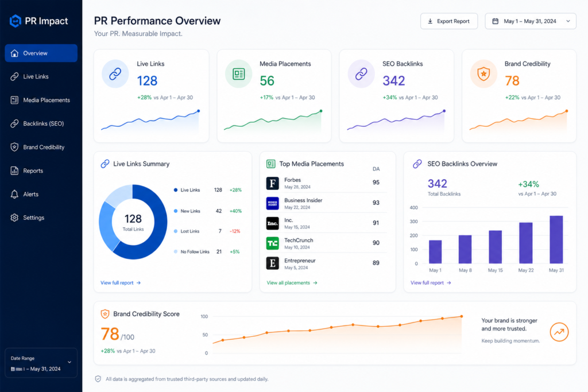Click the Business Insider logo icon
The image size is (588, 392).
273,204
